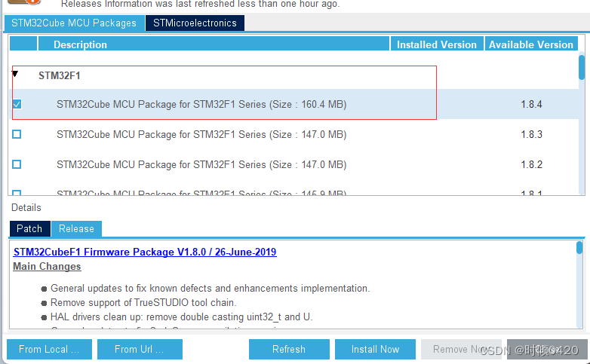Check the STM32F1 package version 1.8.3
This screenshot has width=590, height=364.
pyautogui.click(x=17, y=134)
